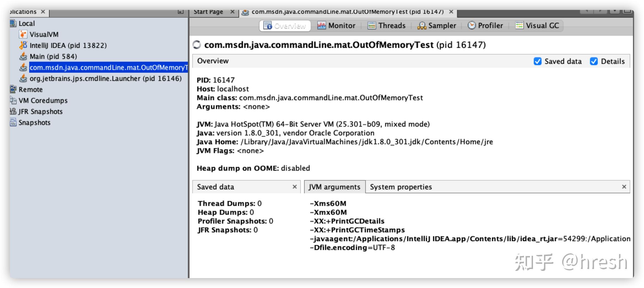
Task: Select the JVM arguments tab
Action: point(335,187)
